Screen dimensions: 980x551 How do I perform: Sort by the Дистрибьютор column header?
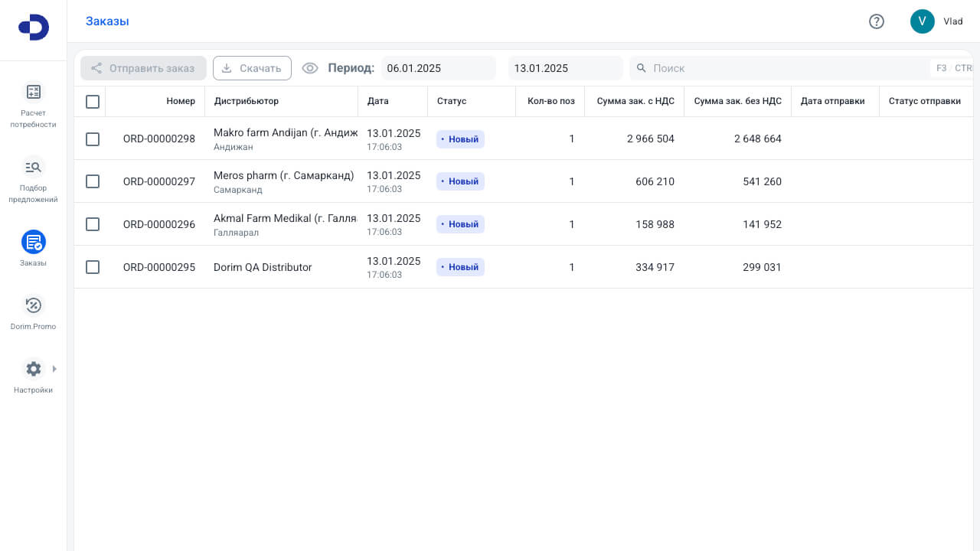(x=247, y=101)
